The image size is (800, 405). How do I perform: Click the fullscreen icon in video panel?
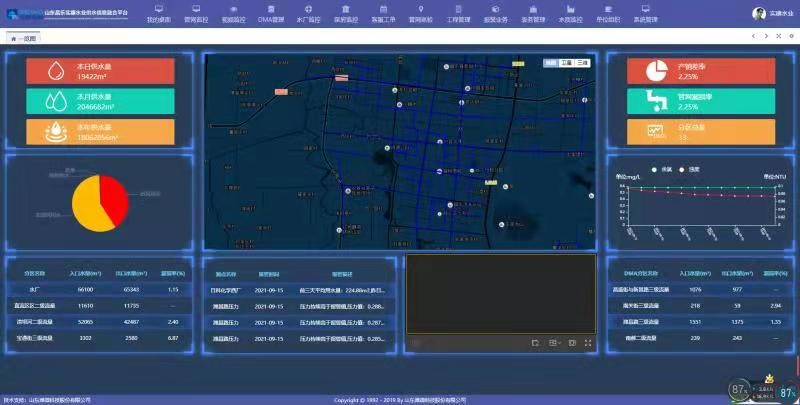pyautogui.click(x=588, y=342)
